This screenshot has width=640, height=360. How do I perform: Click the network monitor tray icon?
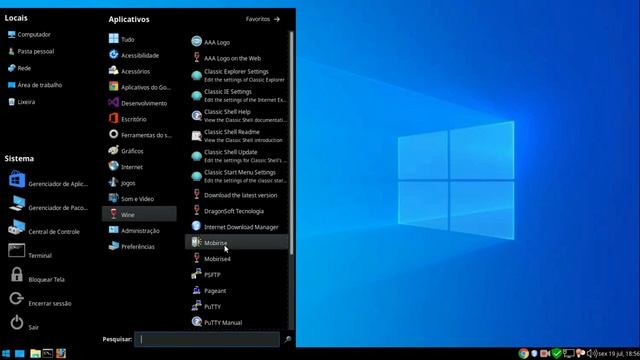tap(569, 353)
